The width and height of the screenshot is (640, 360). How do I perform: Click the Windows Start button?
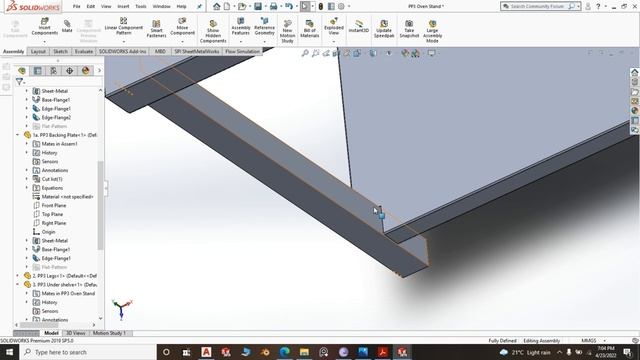click(x=9, y=352)
